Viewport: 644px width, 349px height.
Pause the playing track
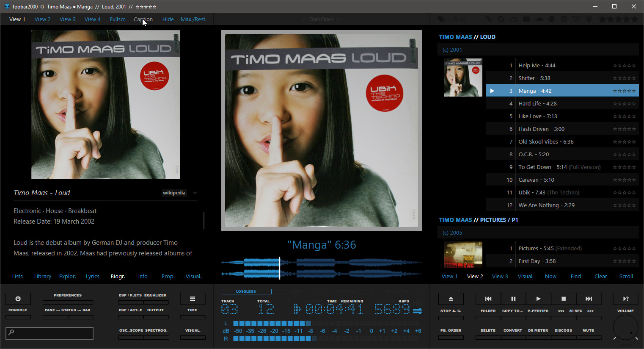513,299
